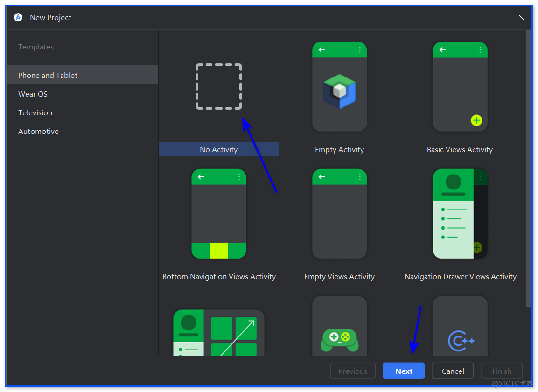Switch to the Wear OS category
The width and height of the screenshot is (538, 392).
coord(33,94)
